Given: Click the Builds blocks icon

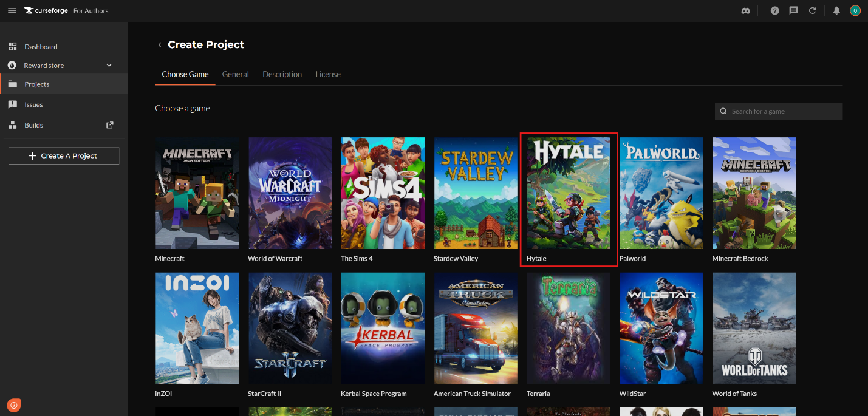Looking at the screenshot, I should pyautogui.click(x=13, y=125).
